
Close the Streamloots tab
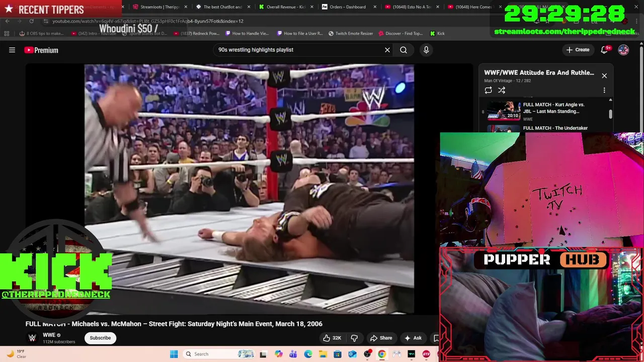tap(186, 7)
